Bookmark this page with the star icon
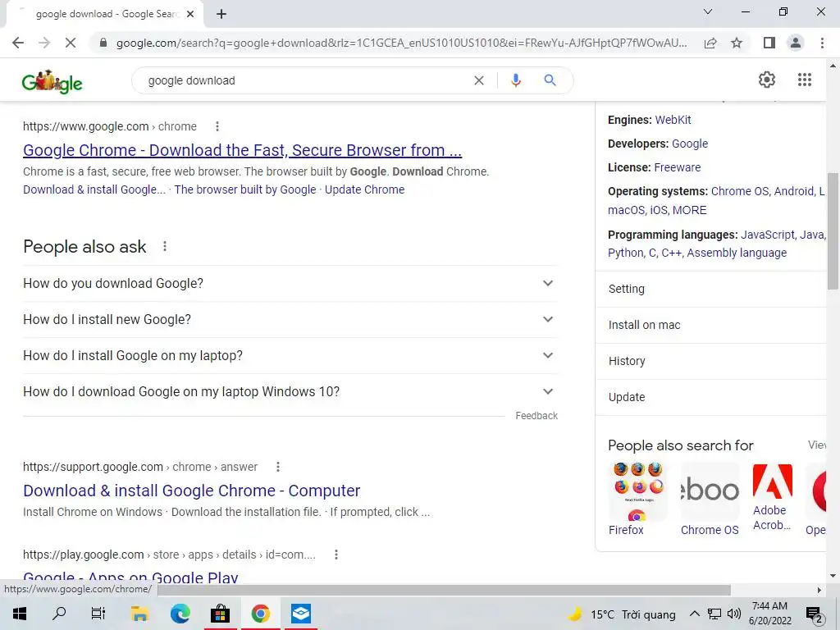This screenshot has height=630, width=840. point(737,43)
